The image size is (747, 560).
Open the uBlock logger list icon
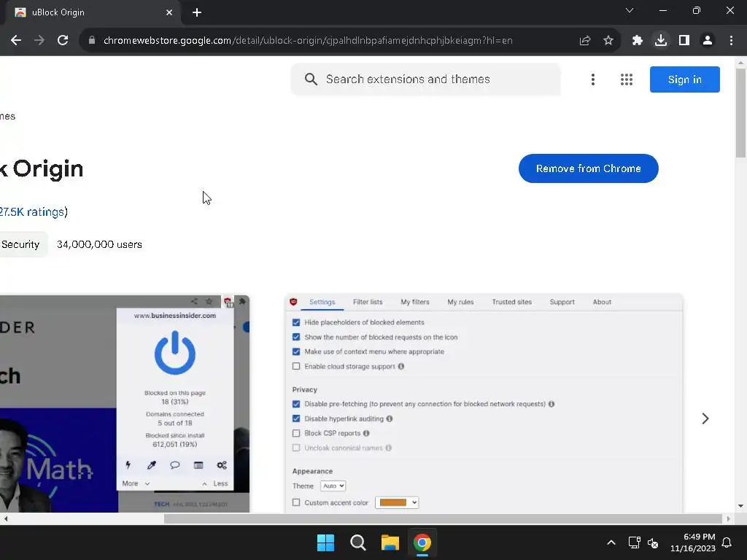198,465
